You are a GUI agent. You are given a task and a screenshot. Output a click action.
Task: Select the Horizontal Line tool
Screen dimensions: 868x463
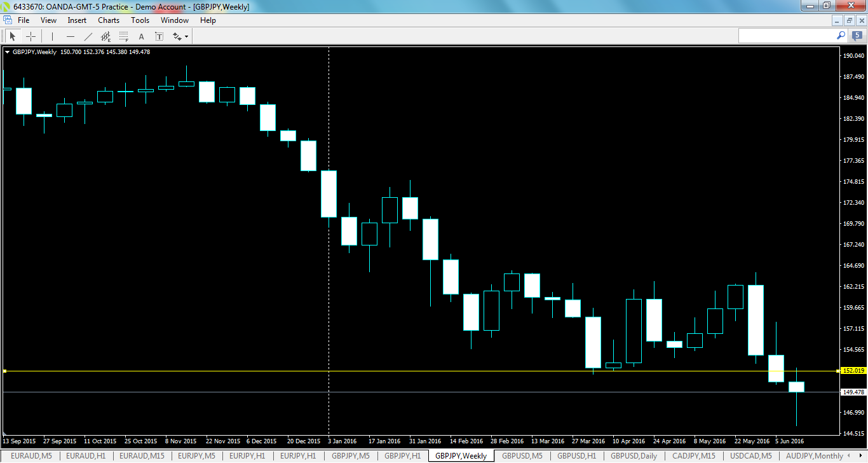pos(70,36)
